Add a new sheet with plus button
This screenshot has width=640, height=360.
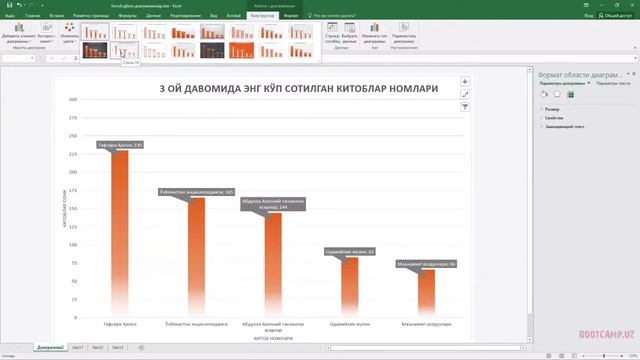pos(141,348)
